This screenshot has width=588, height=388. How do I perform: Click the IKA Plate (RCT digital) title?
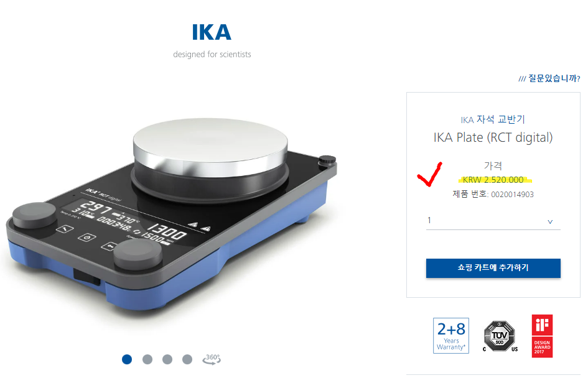[x=493, y=137]
